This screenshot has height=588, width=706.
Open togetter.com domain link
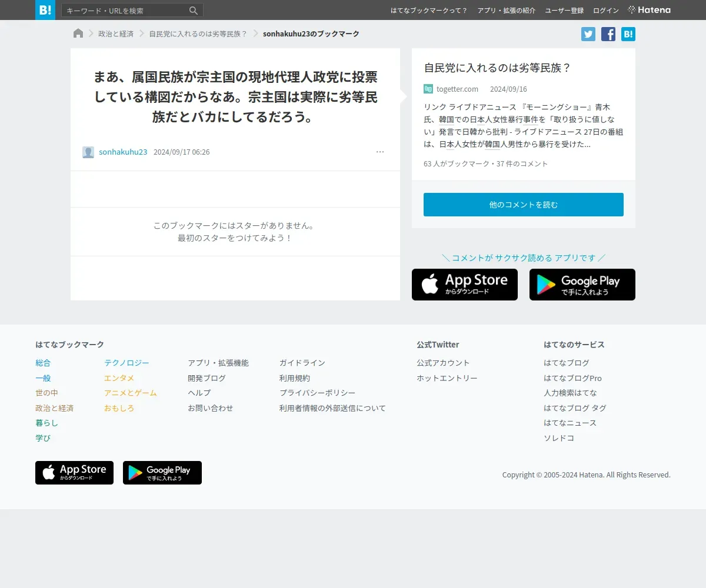pos(457,89)
